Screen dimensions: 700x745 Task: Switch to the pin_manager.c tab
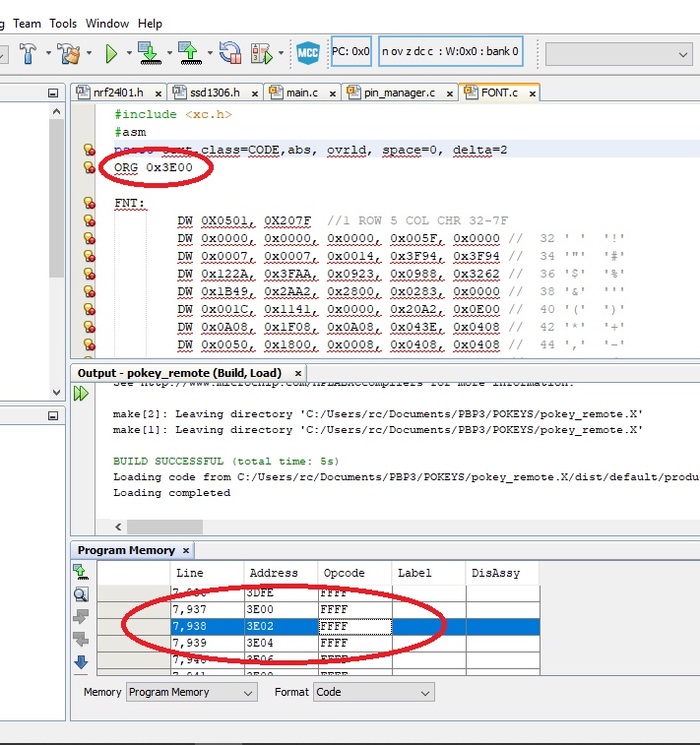(x=399, y=93)
